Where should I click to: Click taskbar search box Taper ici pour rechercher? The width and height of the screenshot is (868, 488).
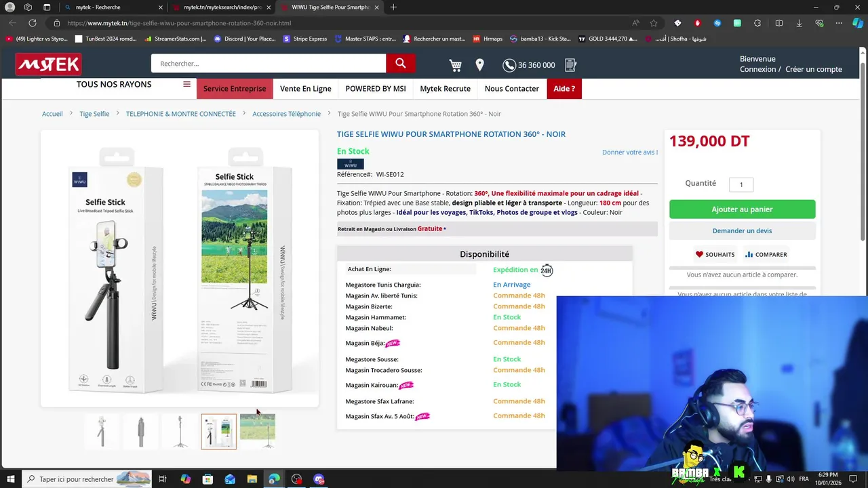[x=87, y=479]
